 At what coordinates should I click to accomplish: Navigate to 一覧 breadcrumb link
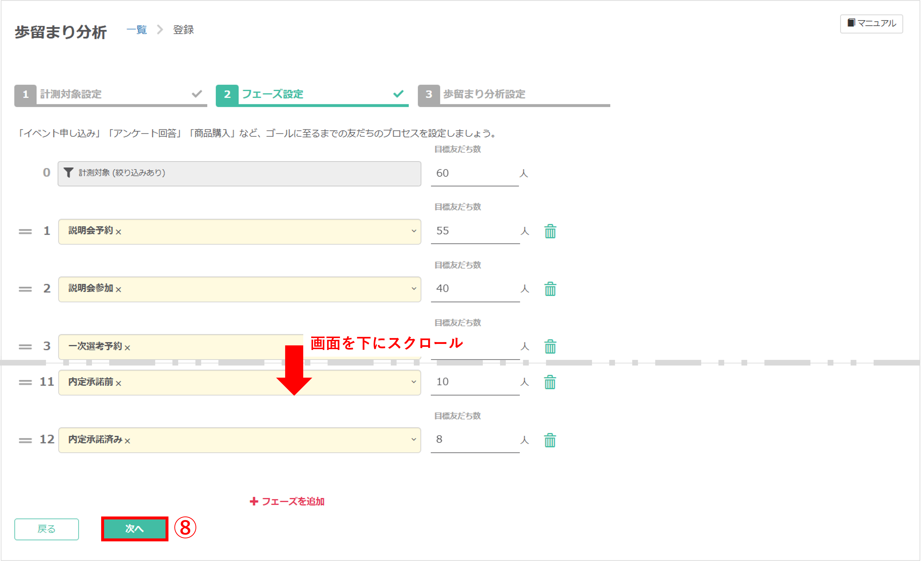[x=137, y=30]
